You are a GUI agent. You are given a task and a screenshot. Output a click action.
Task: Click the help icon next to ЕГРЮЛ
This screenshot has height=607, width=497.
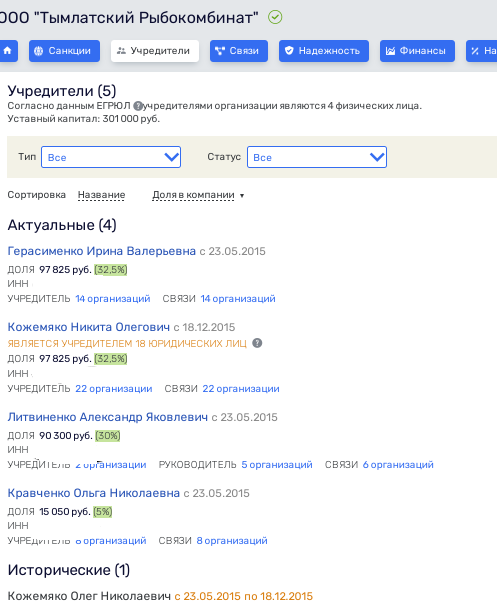[137, 106]
